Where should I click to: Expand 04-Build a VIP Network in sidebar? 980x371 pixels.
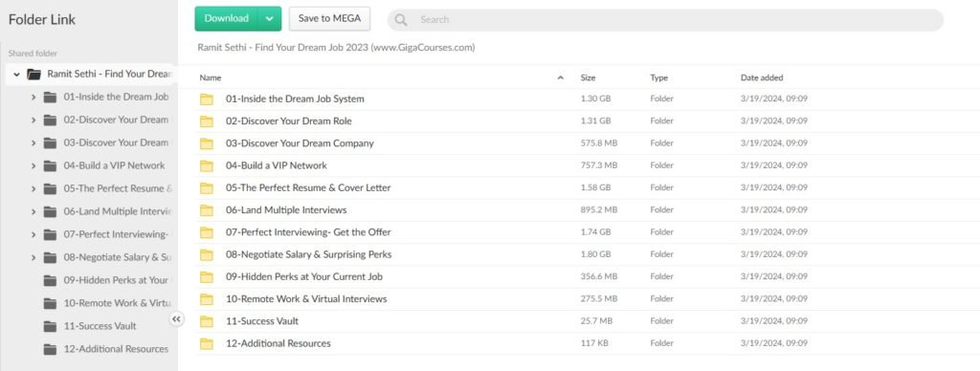click(33, 166)
